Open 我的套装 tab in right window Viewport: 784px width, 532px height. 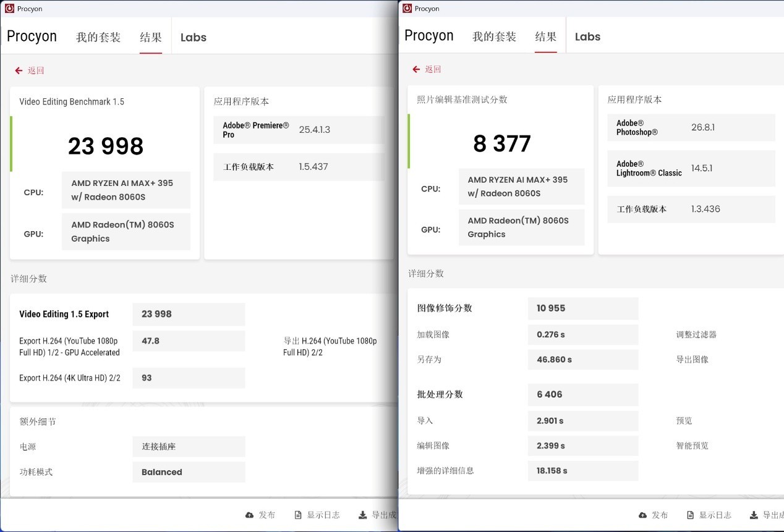tap(494, 36)
